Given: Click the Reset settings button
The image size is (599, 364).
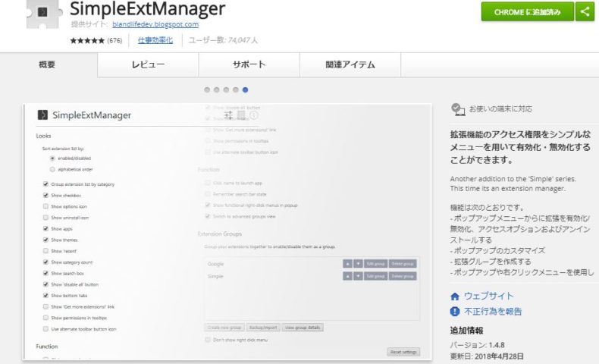Looking at the screenshot, I should pos(403,352).
